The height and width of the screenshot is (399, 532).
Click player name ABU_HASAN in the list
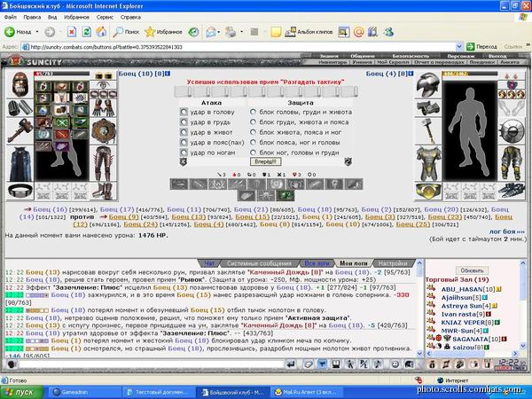click(x=462, y=289)
